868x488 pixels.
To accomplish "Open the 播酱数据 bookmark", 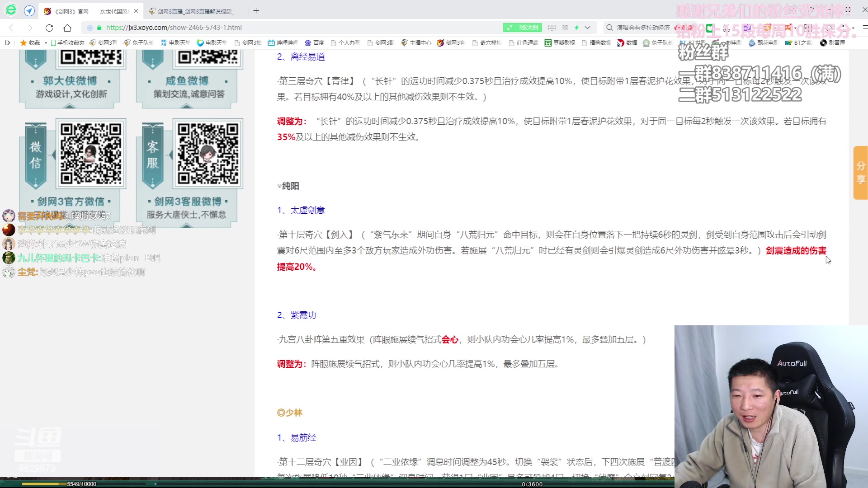I will pyautogui.click(x=596, y=43).
